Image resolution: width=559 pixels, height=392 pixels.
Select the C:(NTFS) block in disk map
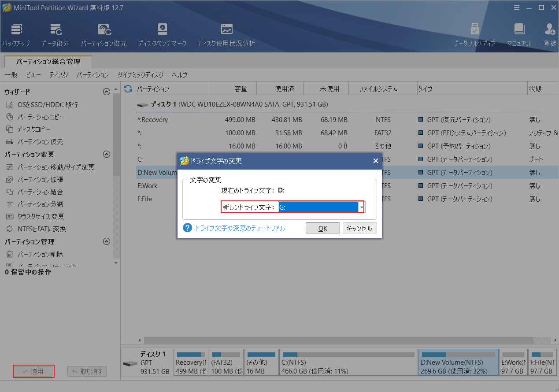pos(348,362)
